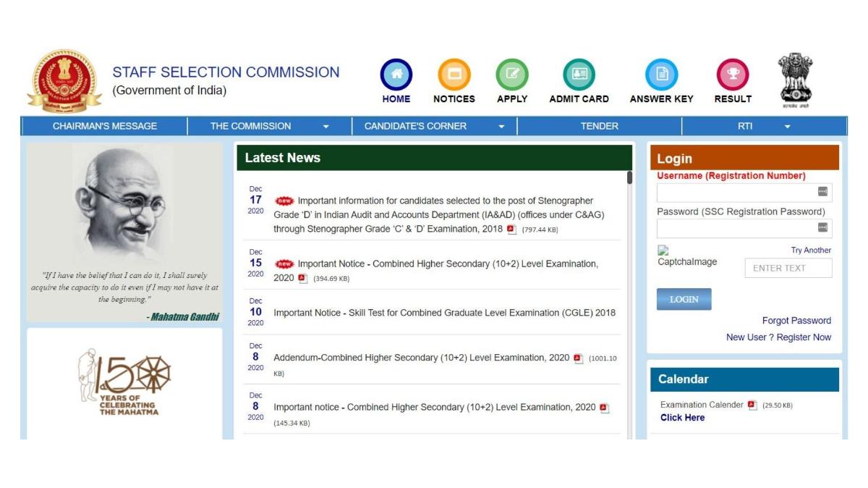This screenshot has height=488, width=868.
Task: Open CHAIRMAN'S MESSAGE menu item
Action: pos(106,125)
